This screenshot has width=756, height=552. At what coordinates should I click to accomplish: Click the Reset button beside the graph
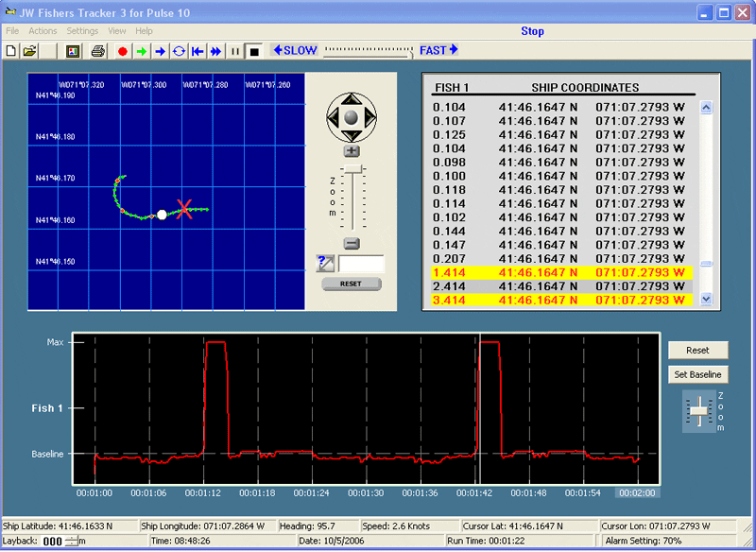point(697,351)
